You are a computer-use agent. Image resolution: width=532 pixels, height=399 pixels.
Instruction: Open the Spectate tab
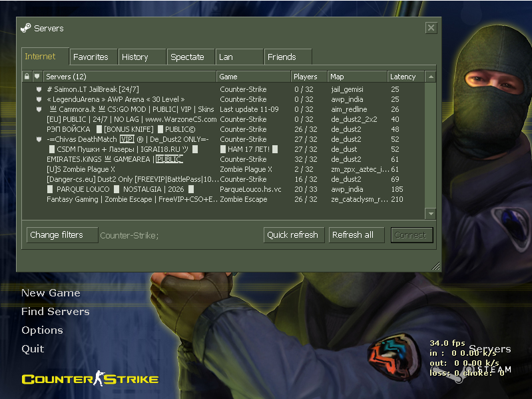click(190, 57)
